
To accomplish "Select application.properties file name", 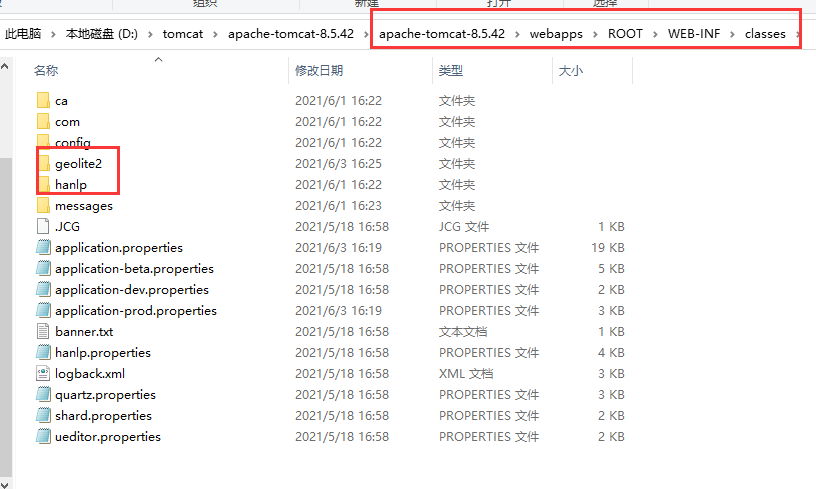I will pos(119,248).
